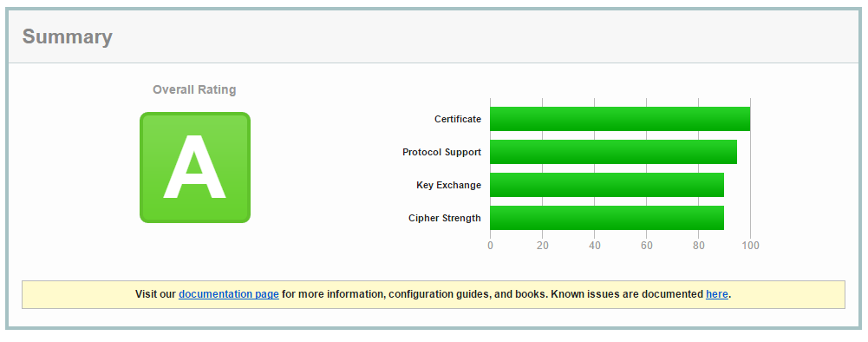868x342 pixels.
Task: Click the Key Exchange label
Action: [449, 185]
